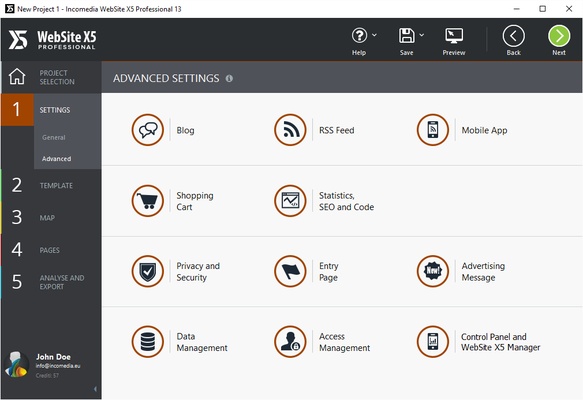
Task: Open Statistics, SEO and Code icon
Action: (290, 201)
